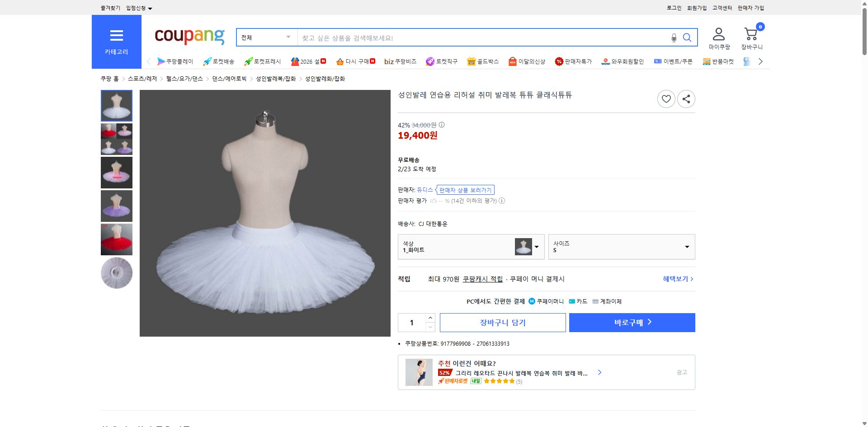Select the red tutu thumbnail image

[x=116, y=239]
